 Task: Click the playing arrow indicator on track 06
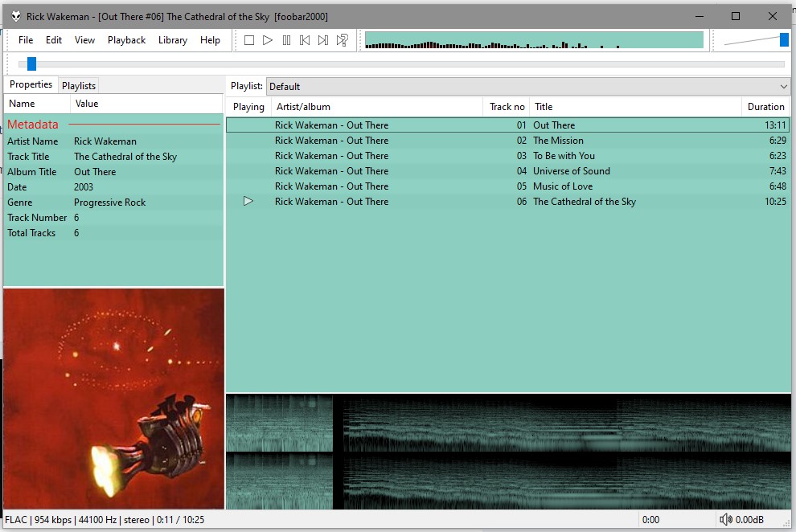[248, 202]
